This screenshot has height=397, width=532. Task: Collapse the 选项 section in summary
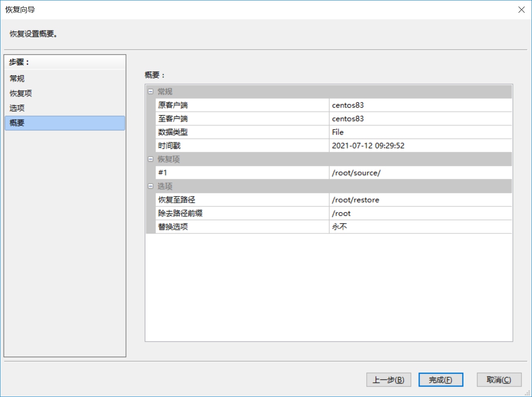[x=151, y=186]
